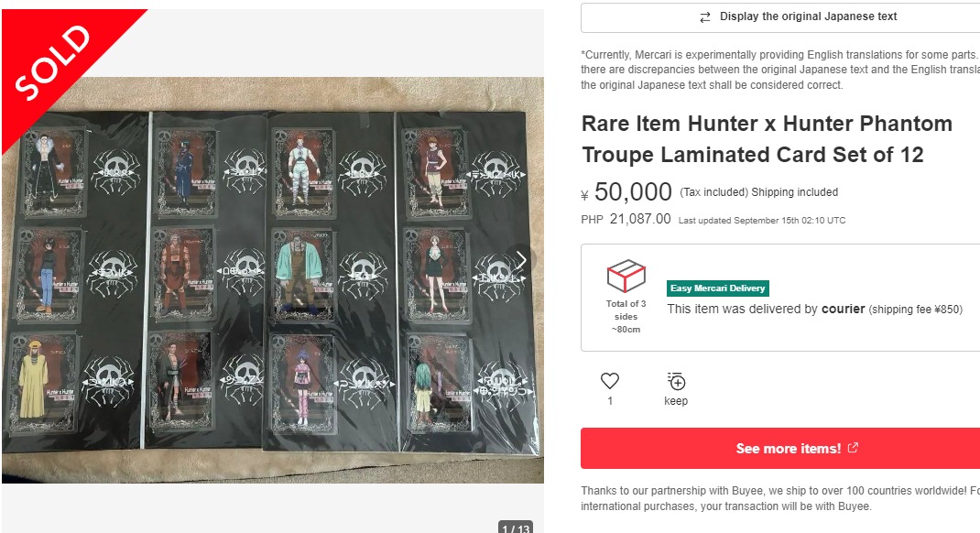Screen dimensions: 980x533
Task: Click the ¥50,000 price label
Action: 627,191
